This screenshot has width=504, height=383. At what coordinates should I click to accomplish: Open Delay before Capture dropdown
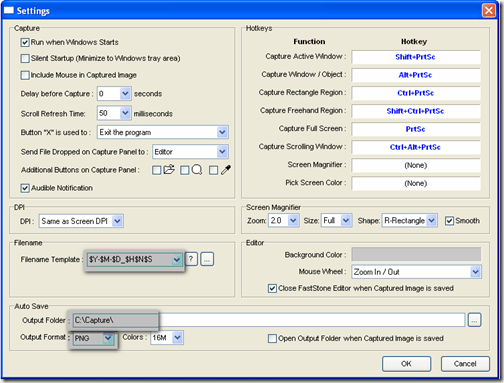(x=125, y=94)
